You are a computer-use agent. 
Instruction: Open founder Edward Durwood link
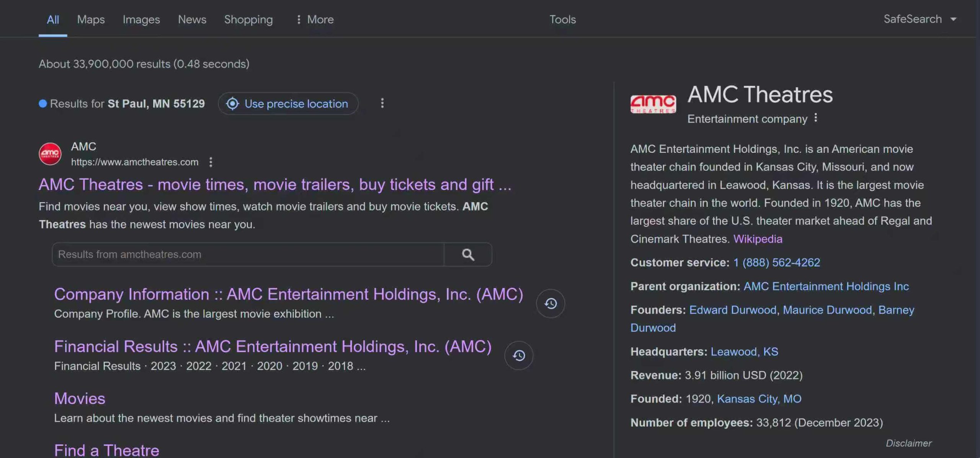733,310
